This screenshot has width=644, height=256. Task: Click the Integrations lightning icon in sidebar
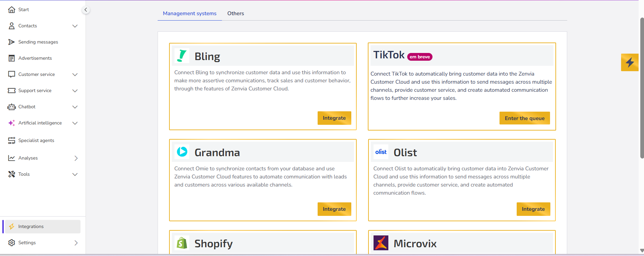click(12, 226)
